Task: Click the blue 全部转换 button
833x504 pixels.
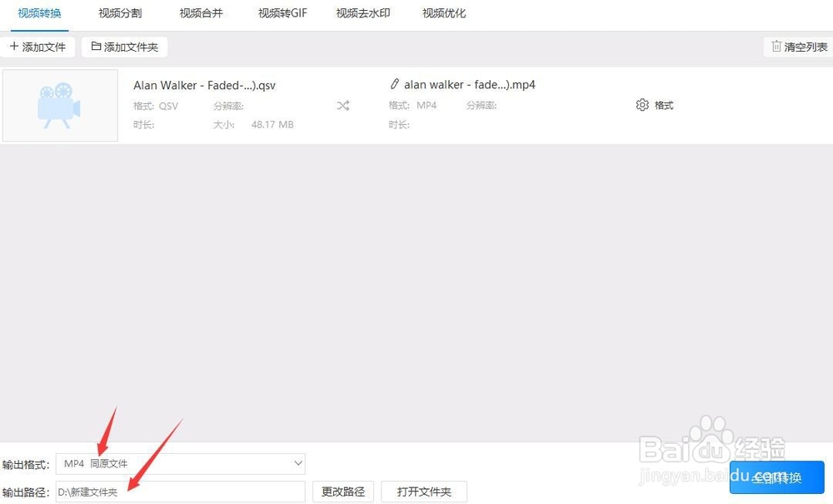Action: (776, 477)
